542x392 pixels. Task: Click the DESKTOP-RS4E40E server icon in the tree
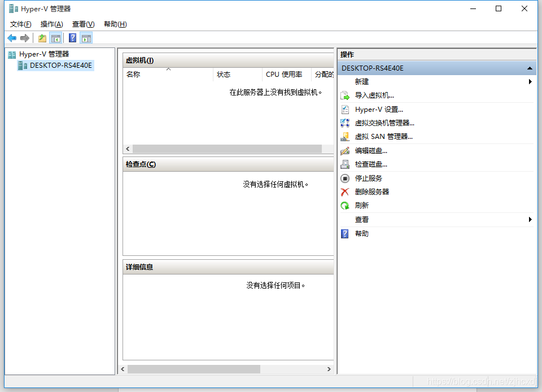[23, 66]
